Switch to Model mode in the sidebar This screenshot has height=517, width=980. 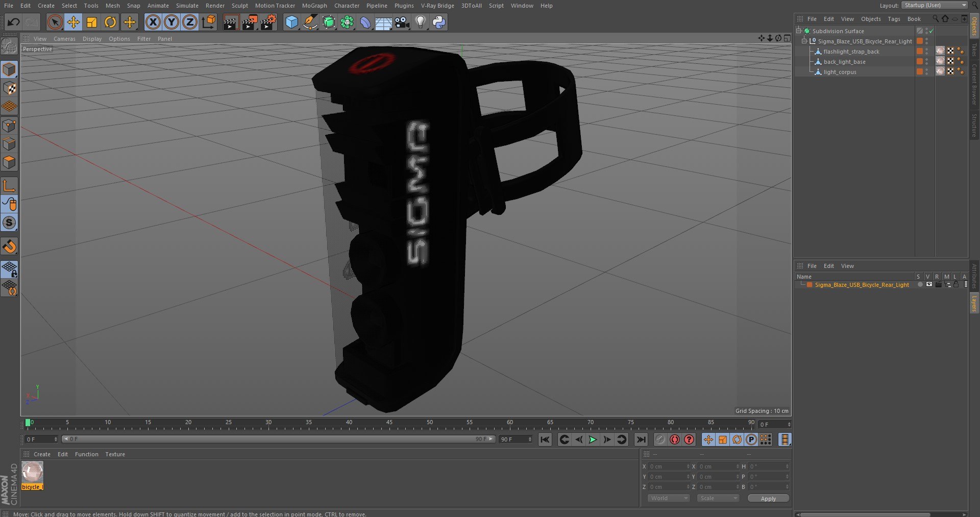click(9, 69)
